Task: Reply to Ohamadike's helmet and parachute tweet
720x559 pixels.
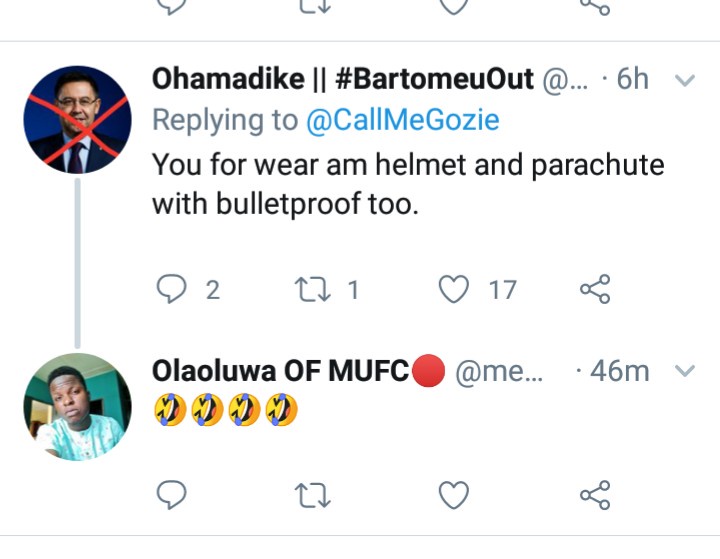Action: [x=175, y=290]
